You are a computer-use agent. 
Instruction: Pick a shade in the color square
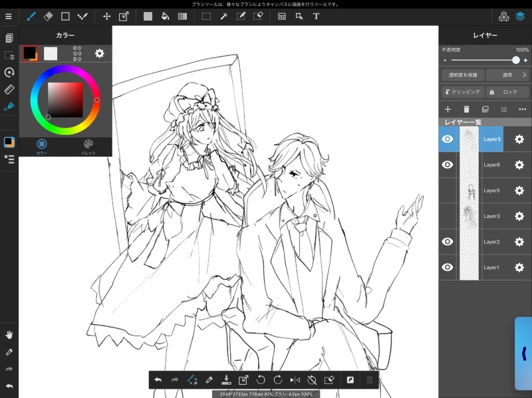65,100
